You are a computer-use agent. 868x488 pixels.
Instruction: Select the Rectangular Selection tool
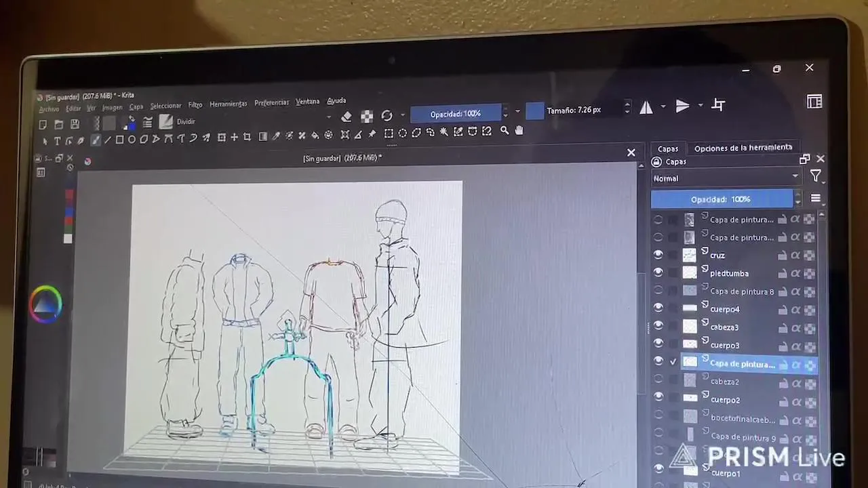click(389, 133)
